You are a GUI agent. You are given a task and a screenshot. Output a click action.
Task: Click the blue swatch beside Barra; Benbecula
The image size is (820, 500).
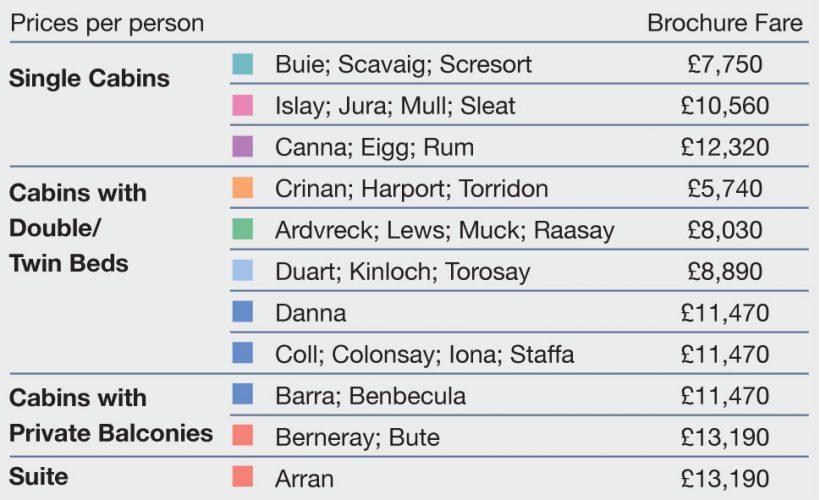click(242, 395)
